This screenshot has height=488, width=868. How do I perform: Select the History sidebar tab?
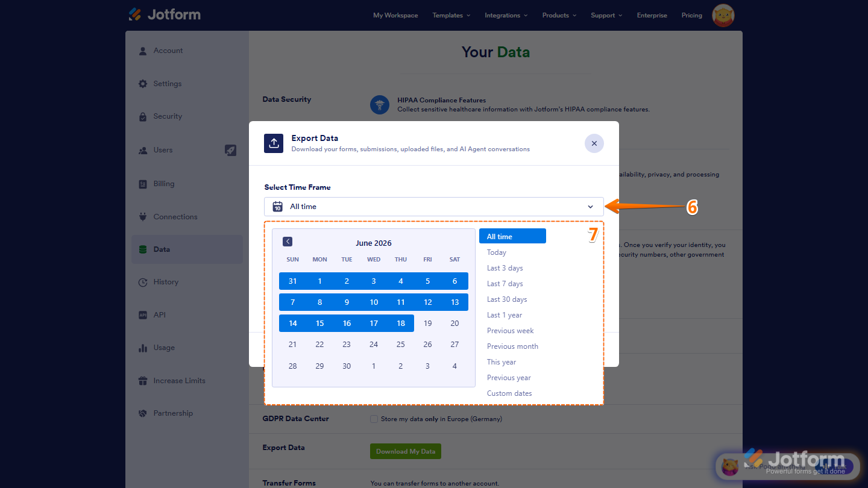click(187, 282)
